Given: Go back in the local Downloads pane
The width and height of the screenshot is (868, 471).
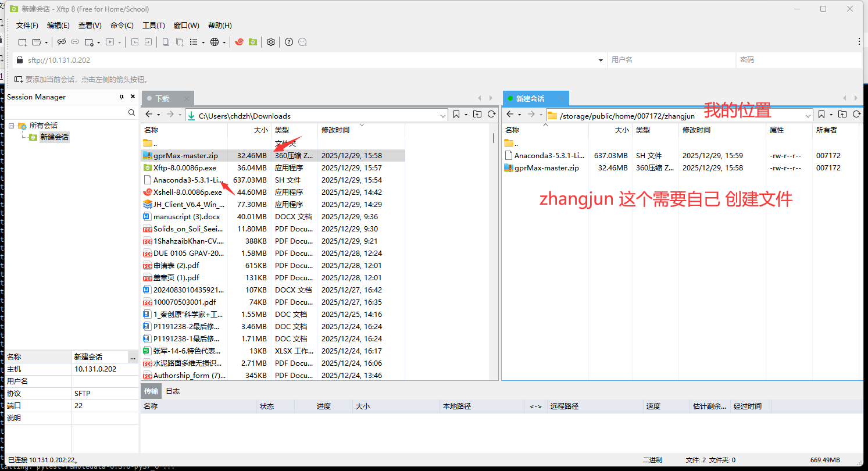Looking at the screenshot, I should pyautogui.click(x=149, y=115).
